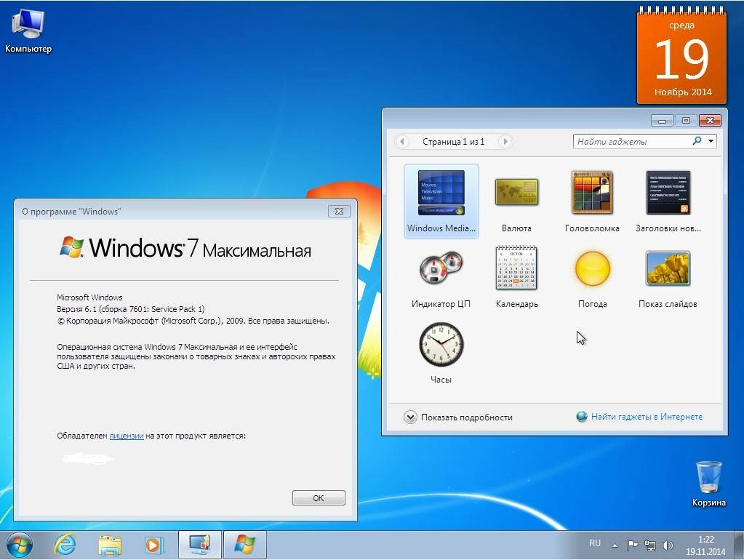The width and height of the screenshot is (744, 560).
Task: Switch to About Windows taskbar button
Action: coord(244,545)
